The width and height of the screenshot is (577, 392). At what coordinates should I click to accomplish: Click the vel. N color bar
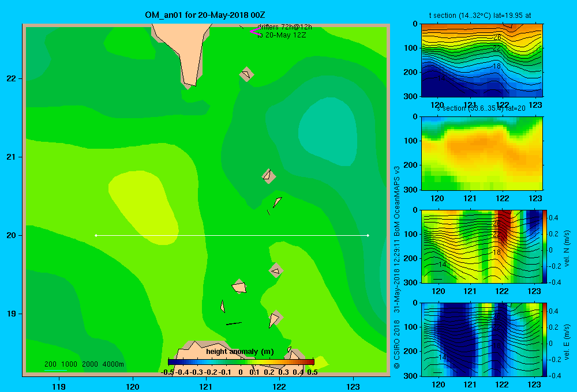(545, 246)
